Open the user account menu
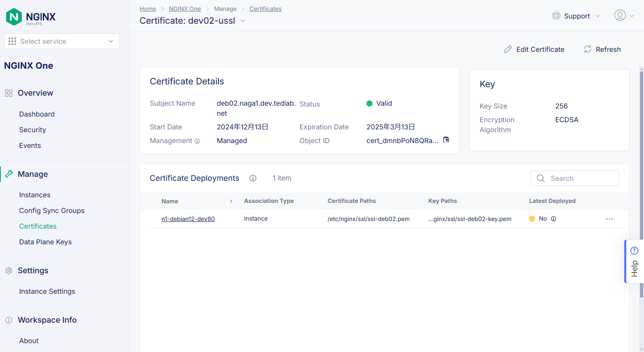Screen dimensions: 644x352 coord(623,16)
